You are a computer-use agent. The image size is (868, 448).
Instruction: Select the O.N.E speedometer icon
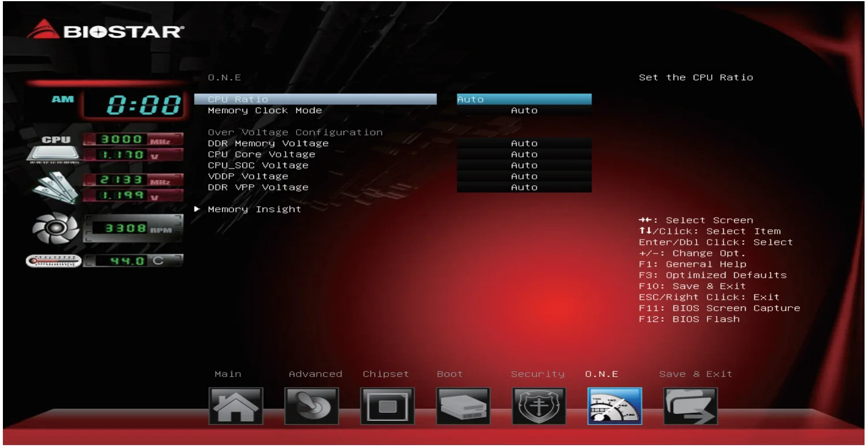[615, 406]
